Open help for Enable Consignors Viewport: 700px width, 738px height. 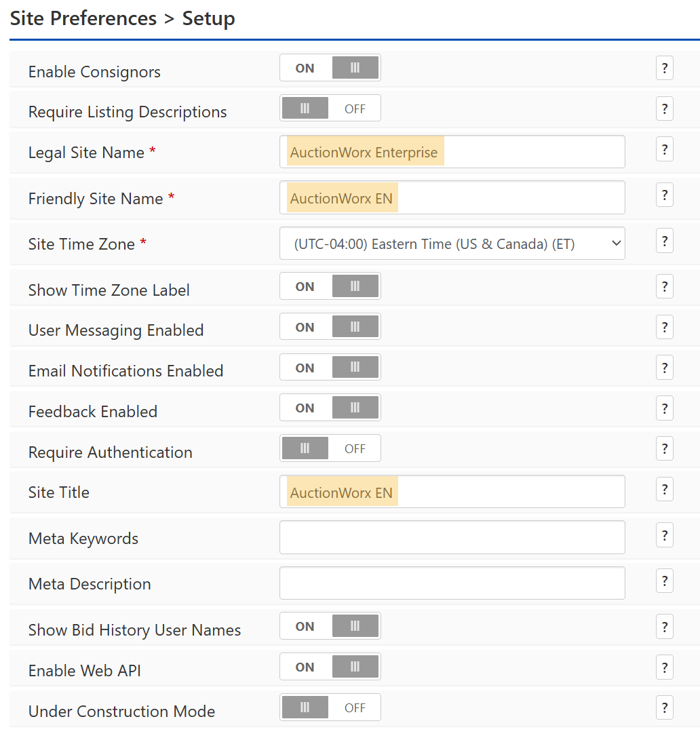click(664, 69)
